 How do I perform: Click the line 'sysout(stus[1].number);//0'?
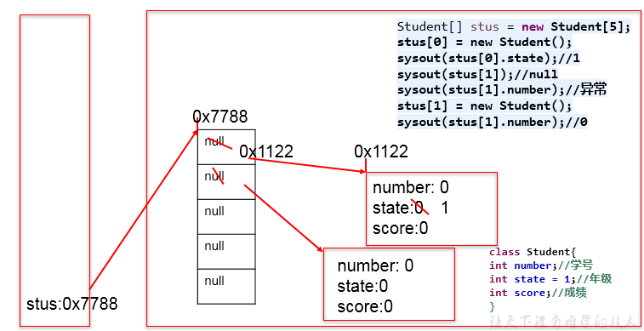(x=492, y=122)
